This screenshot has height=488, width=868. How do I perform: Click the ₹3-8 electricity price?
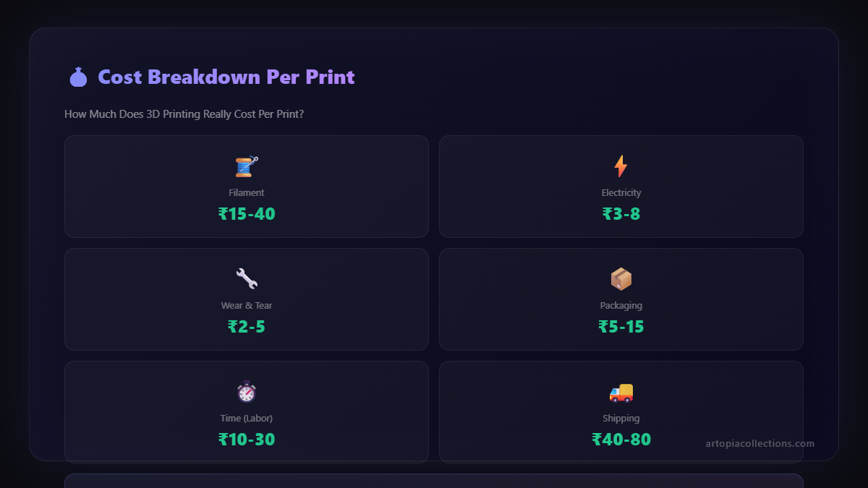click(621, 214)
